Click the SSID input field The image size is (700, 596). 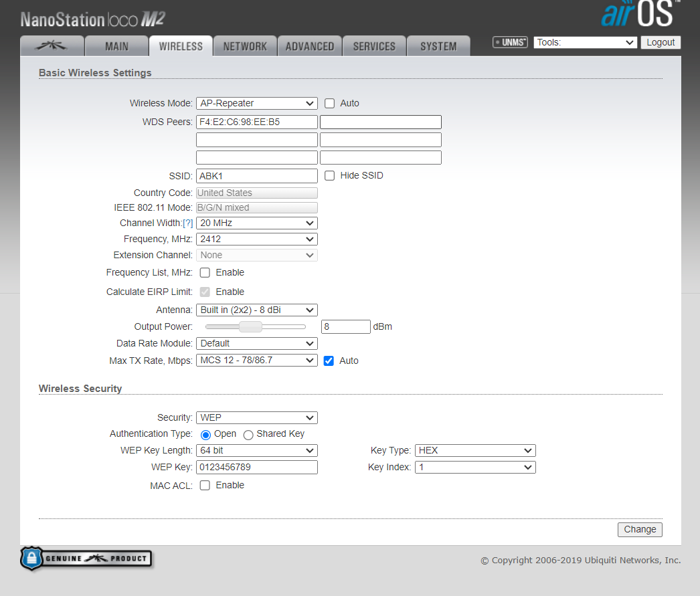[x=257, y=176]
